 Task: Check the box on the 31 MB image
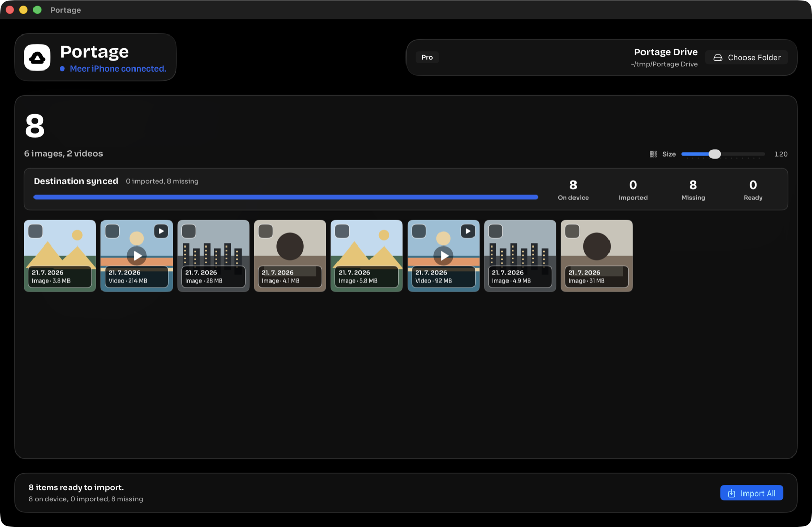[572, 231]
